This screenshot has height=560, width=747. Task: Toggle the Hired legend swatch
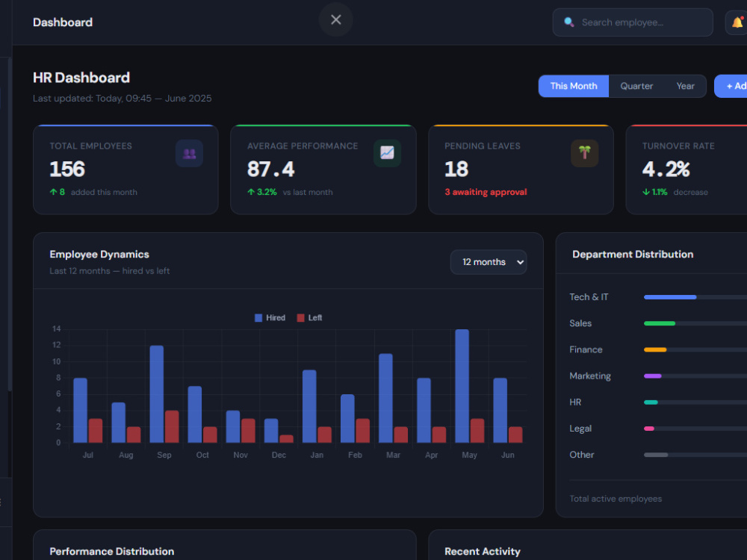pos(258,317)
